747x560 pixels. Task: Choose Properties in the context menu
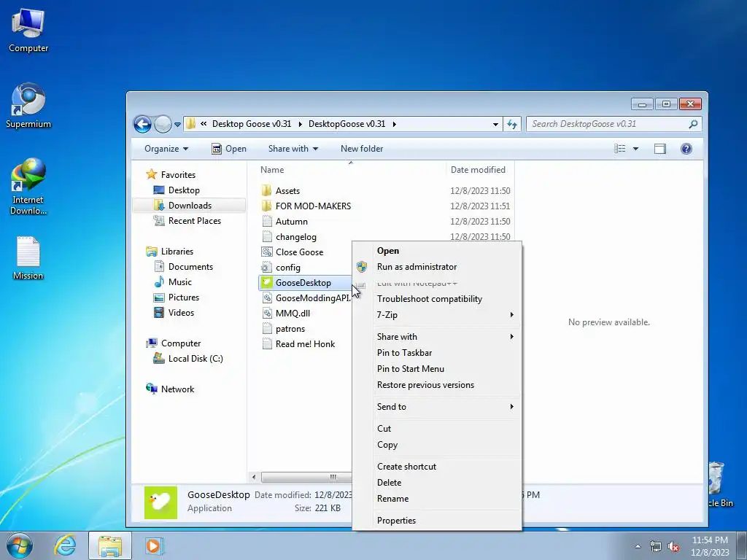pos(437,521)
